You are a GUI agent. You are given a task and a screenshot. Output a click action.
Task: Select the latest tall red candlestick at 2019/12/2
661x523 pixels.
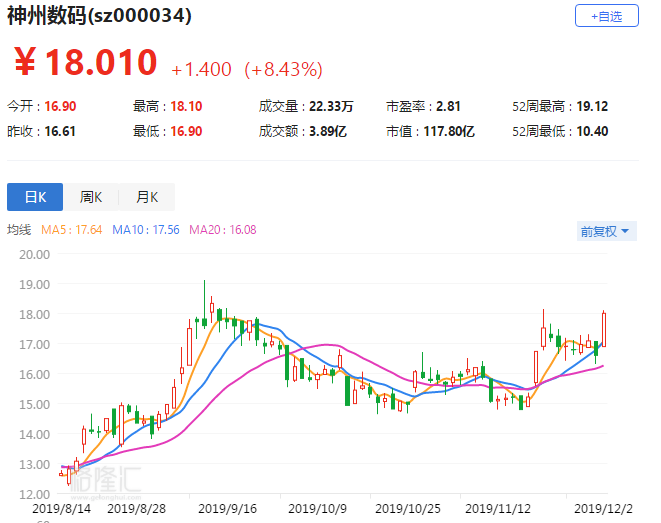604,330
